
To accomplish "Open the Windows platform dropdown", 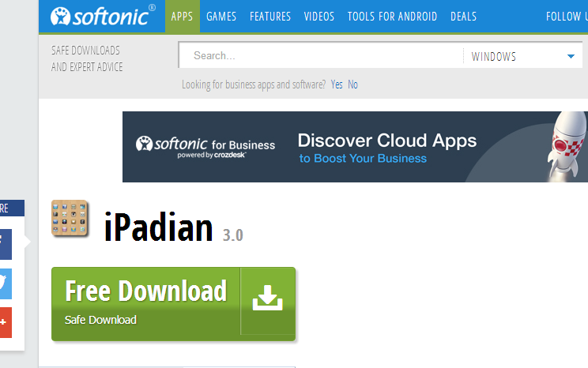I will click(522, 56).
